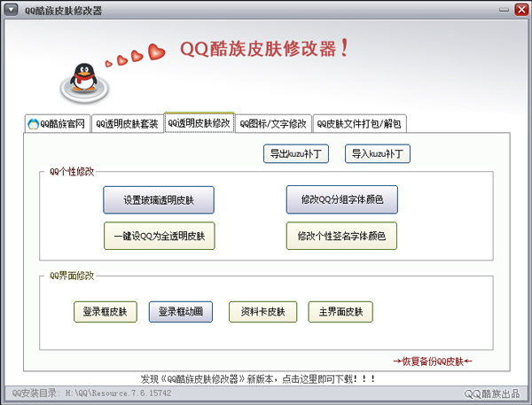Select the QQ透明皮肤修改 tab

coord(199,123)
